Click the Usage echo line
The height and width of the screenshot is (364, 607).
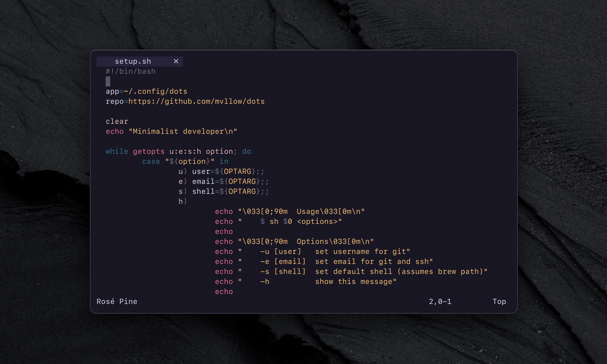coord(290,211)
